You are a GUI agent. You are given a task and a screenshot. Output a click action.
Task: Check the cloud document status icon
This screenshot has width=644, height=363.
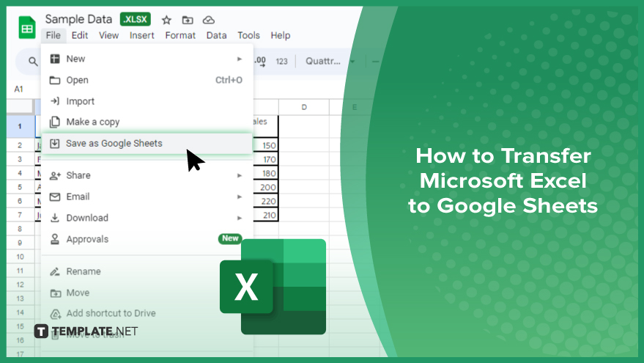pos(209,20)
